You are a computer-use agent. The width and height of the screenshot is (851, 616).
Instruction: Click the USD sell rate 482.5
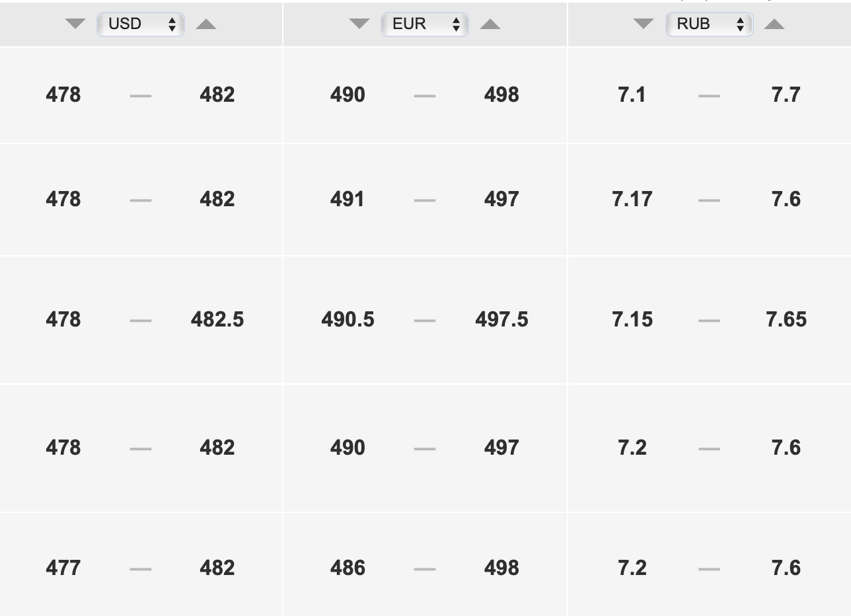[x=217, y=319]
